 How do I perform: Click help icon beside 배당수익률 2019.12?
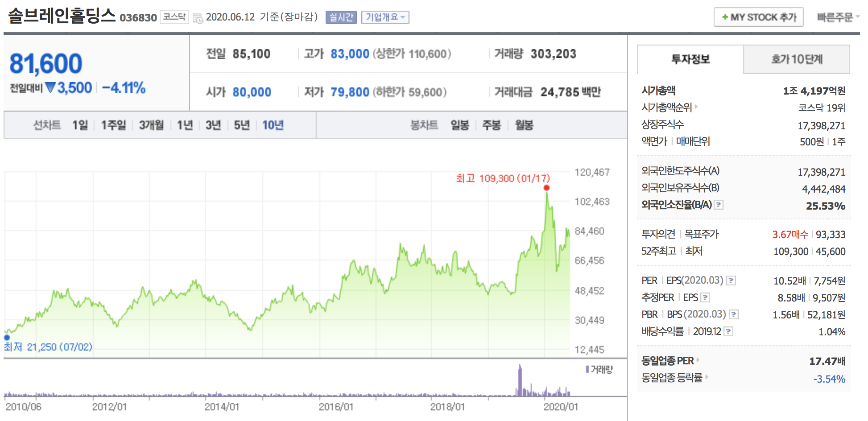(728, 331)
